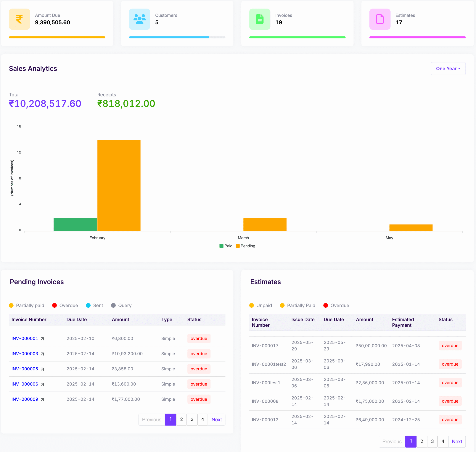Click the rupee Amount Due icon
The width and height of the screenshot is (476, 452).
[x=19, y=19]
